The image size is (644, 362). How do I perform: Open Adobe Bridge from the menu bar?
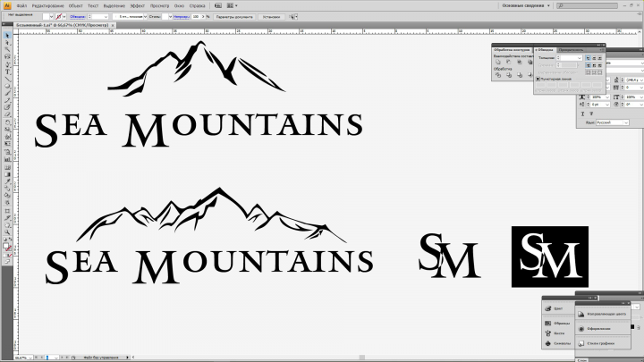(x=218, y=5)
